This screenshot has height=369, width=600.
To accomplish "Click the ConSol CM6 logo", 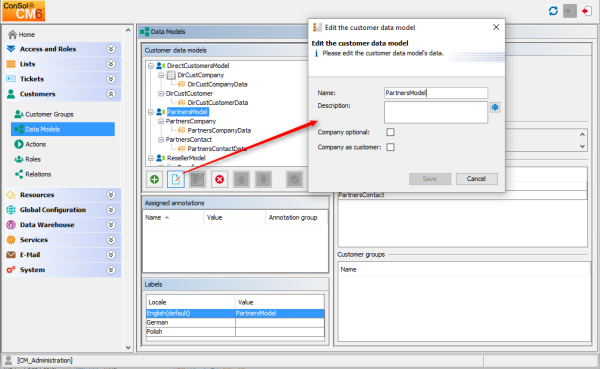I will click(x=23, y=11).
